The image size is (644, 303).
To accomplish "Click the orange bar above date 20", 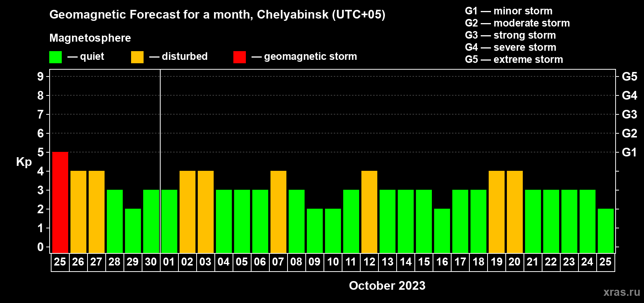I will [515, 212].
